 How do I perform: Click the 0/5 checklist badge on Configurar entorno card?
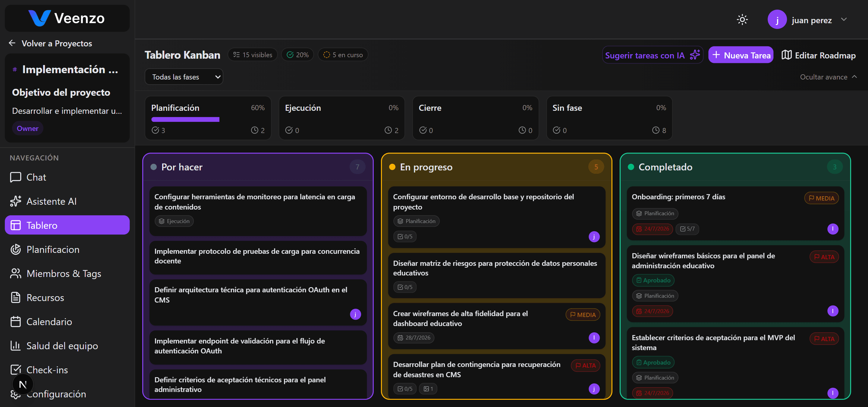pyautogui.click(x=405, y=236)
